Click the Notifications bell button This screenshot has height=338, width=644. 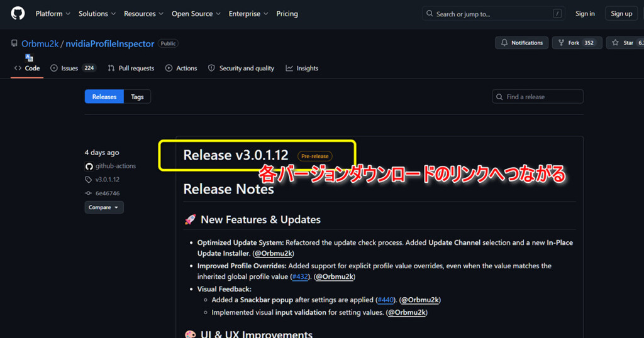point(521,43)
